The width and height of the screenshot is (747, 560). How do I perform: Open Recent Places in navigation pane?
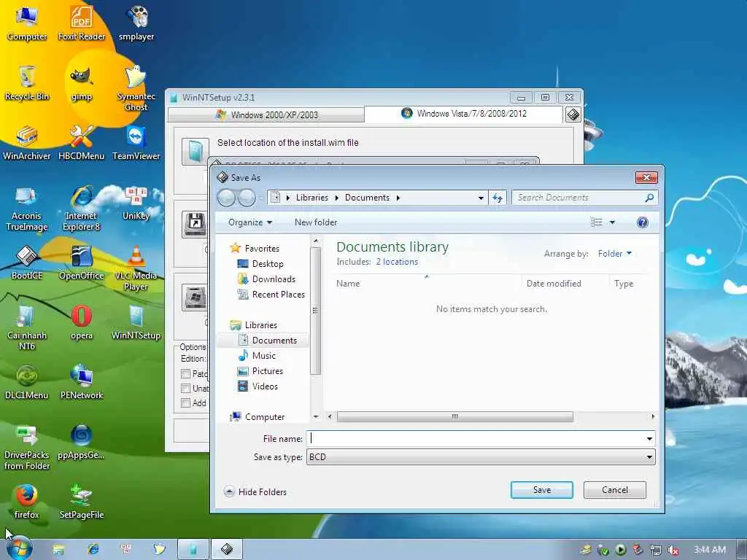[x=271, y=295]
